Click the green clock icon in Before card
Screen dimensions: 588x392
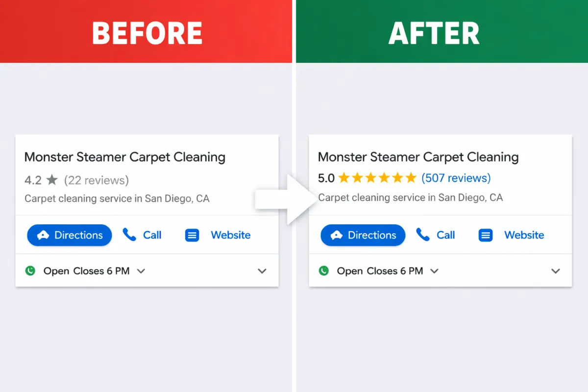pyautogui.click(x=30, y=270)
